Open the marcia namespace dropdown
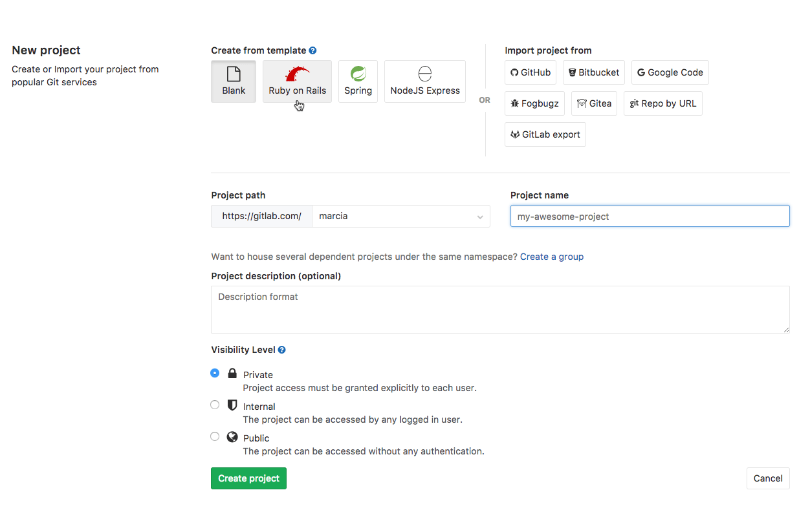 click(401, 217)
